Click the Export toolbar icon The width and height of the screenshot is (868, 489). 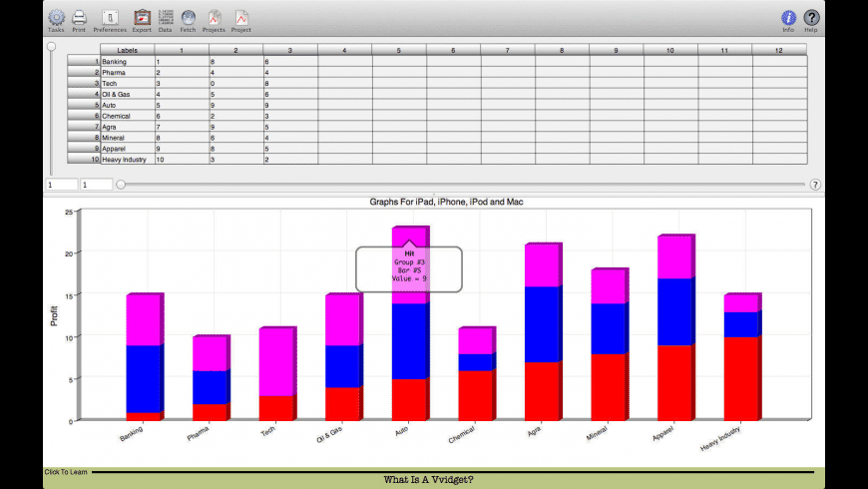pyautogui.click(x=142, y=18)
